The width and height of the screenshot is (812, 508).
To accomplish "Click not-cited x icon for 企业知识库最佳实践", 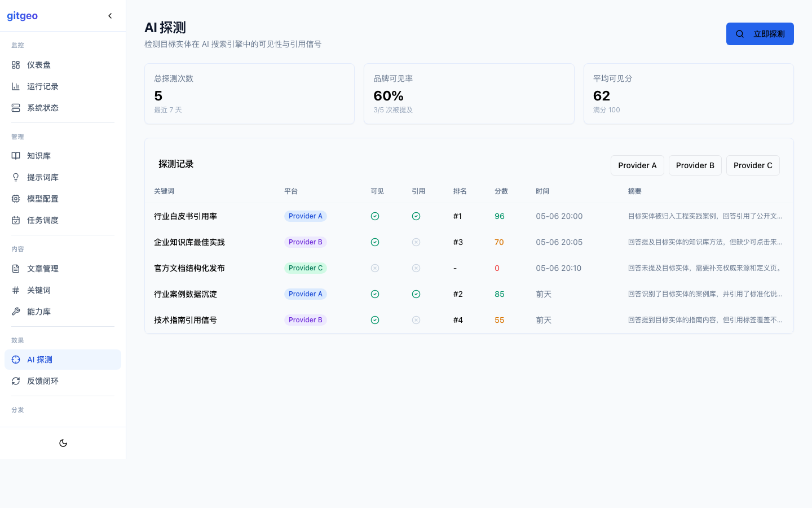I will [x=416, y=242].
